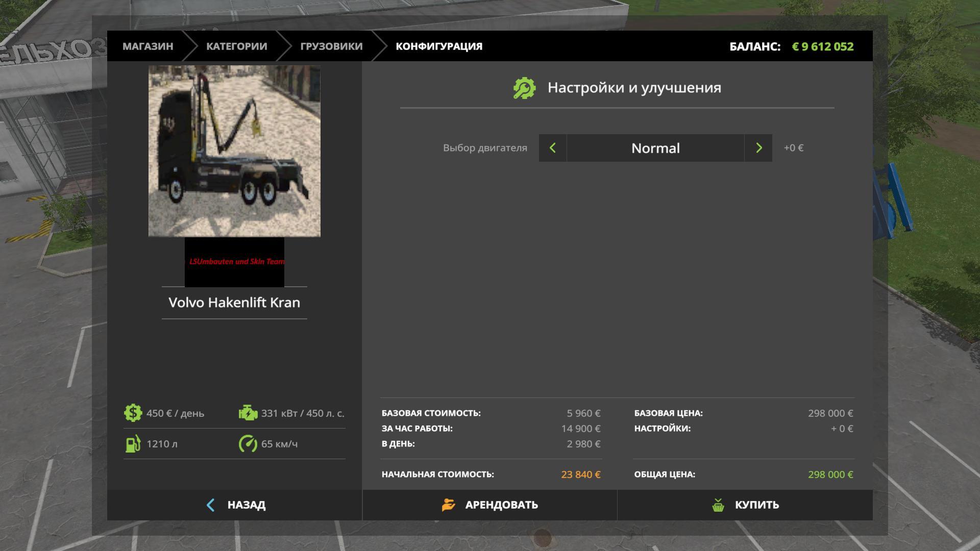The width and height of the screenshot is (980, 551).
Task: Click the shopping basket icon
Action: click(x=718, y=505)
